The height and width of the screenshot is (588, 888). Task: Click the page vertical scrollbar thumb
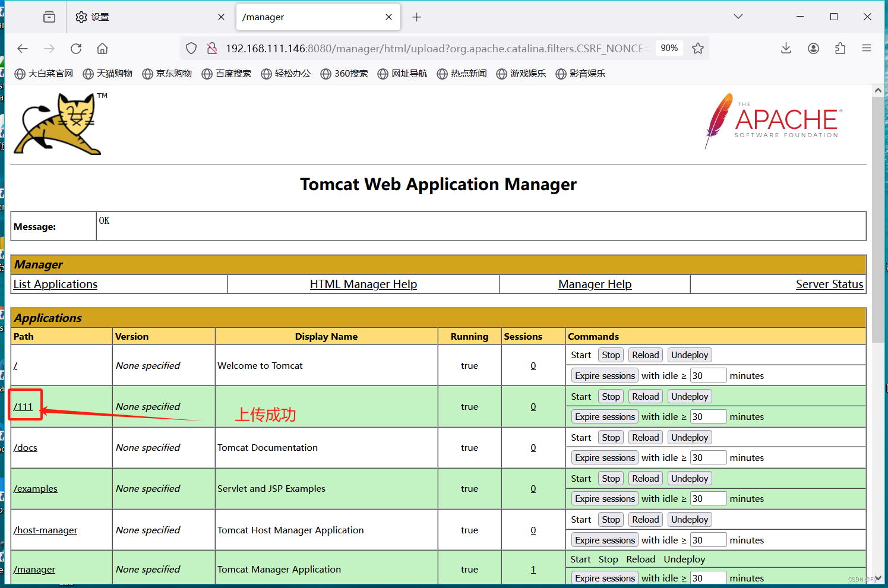click(x=878, y=220)
